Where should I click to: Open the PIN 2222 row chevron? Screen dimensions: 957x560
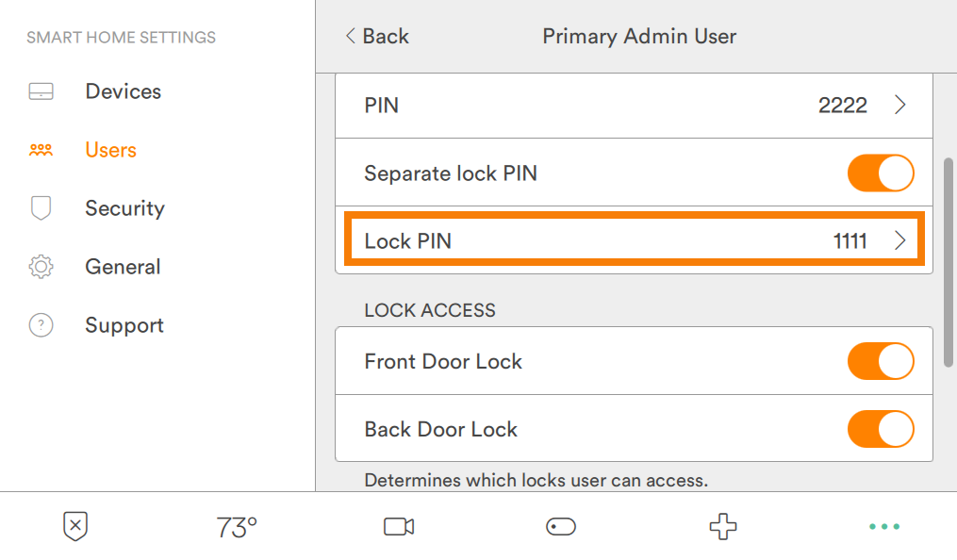coord(899,106)
